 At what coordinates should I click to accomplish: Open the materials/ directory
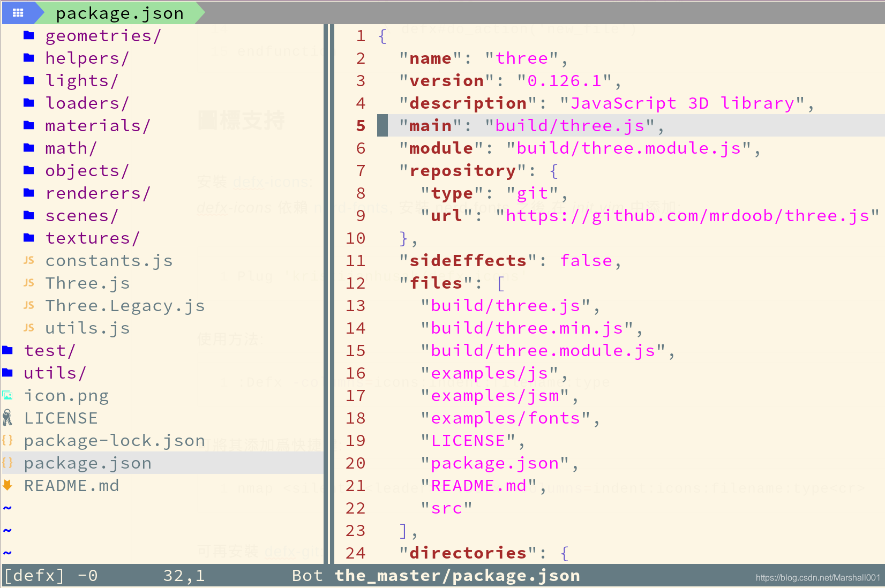(x=98, y=126)
